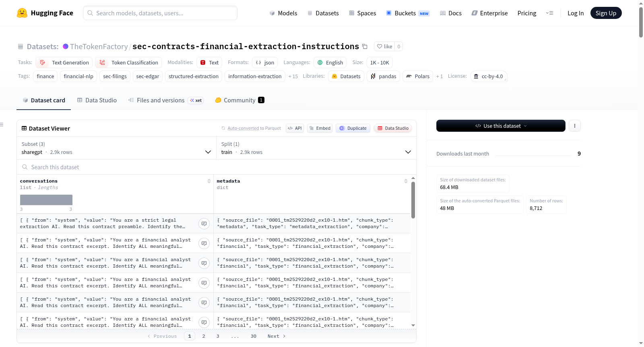This screenshot has height=347, width=644.
Task: Open the TheTokenFactory profile link
Action: (99, 46)
